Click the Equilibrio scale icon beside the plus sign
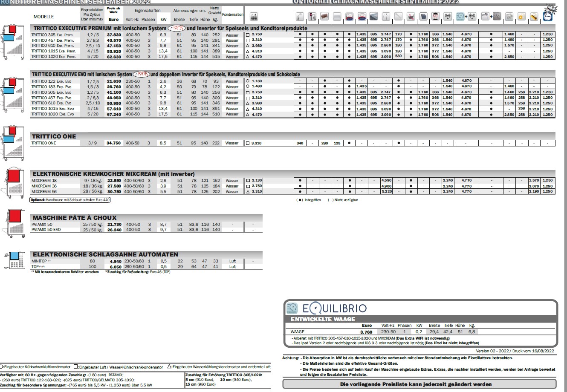The image size is (567, 392). [460, 17]
